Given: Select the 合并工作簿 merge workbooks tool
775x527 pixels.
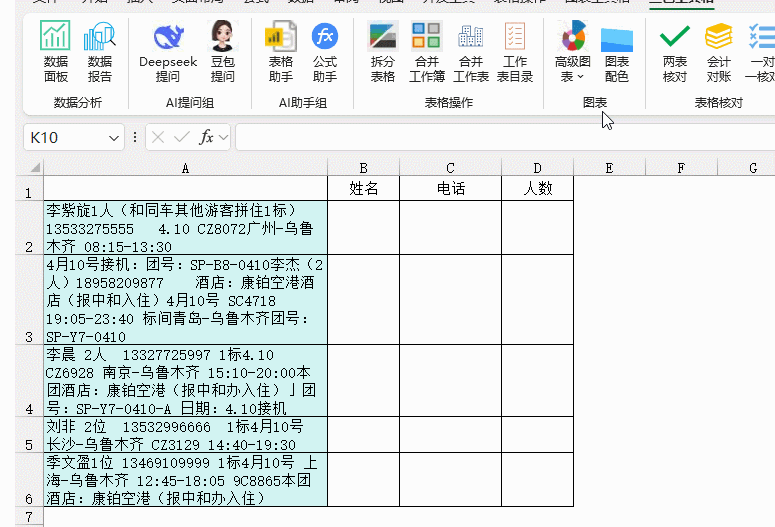Looking at the screenshot, I should click(427, 52).
